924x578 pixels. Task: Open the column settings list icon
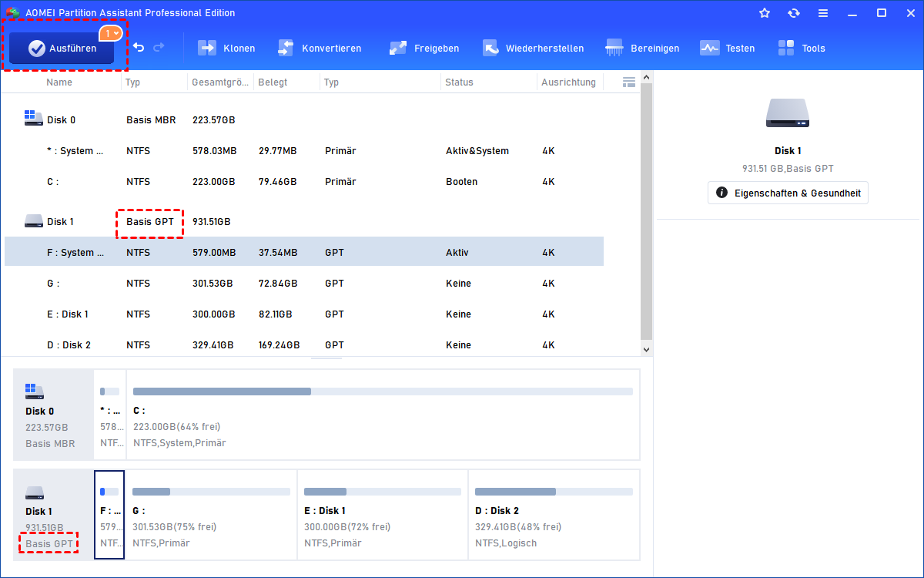click(x=628, y=82)
